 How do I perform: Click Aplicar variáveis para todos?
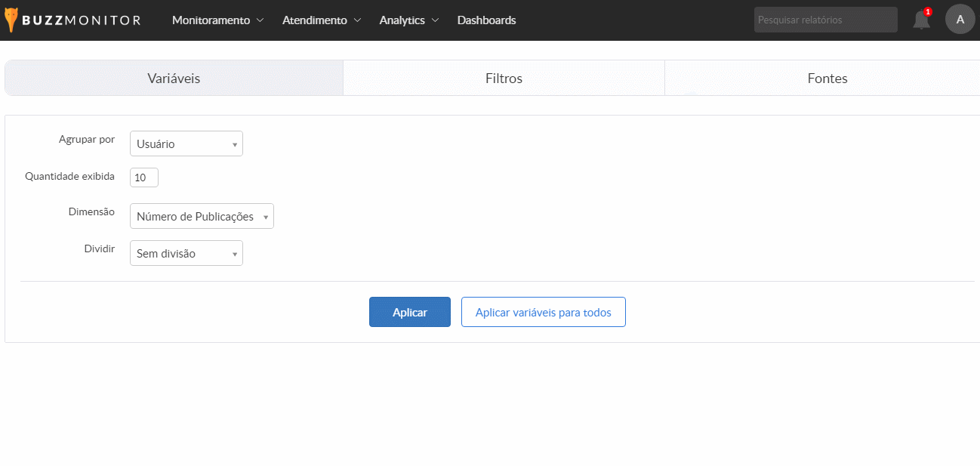[543, 312]
